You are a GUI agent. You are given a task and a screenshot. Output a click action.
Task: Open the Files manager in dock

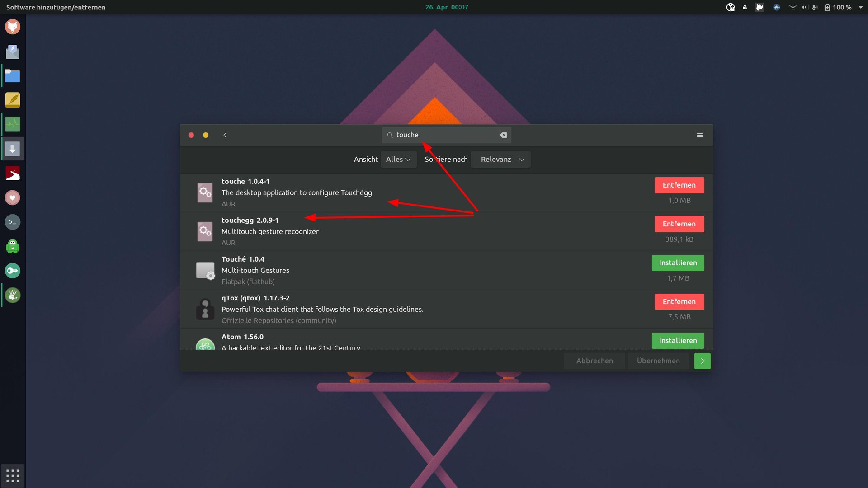[x=13, y=76]
